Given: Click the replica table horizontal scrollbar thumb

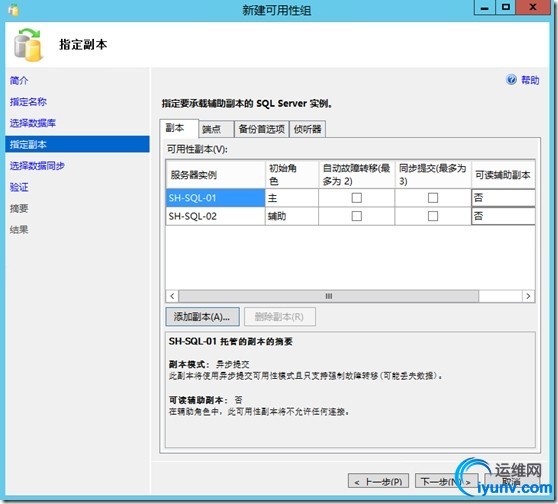Looking at the screenshot, I should tap(328, 296).
